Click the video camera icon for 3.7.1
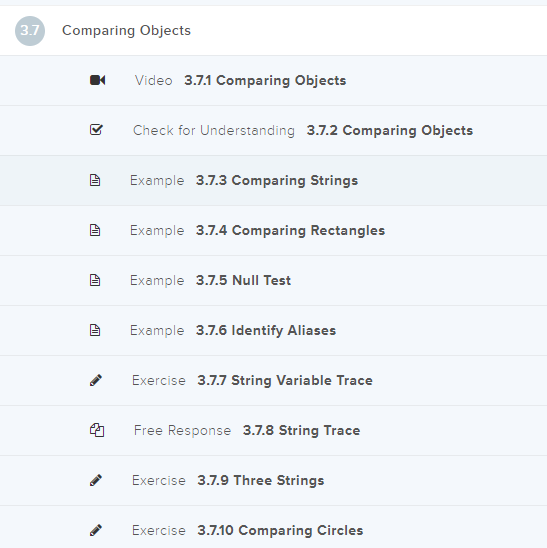The image size is (547, 548). 98,80
